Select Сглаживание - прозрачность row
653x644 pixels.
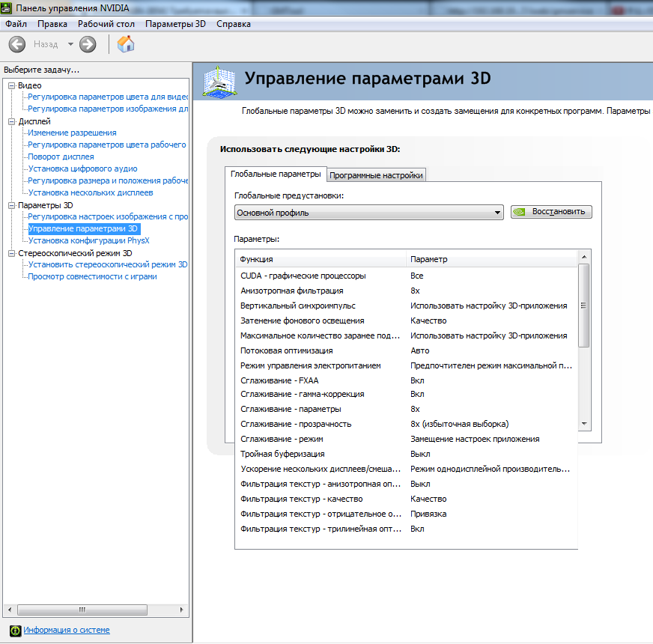click(x=407, y=424)
